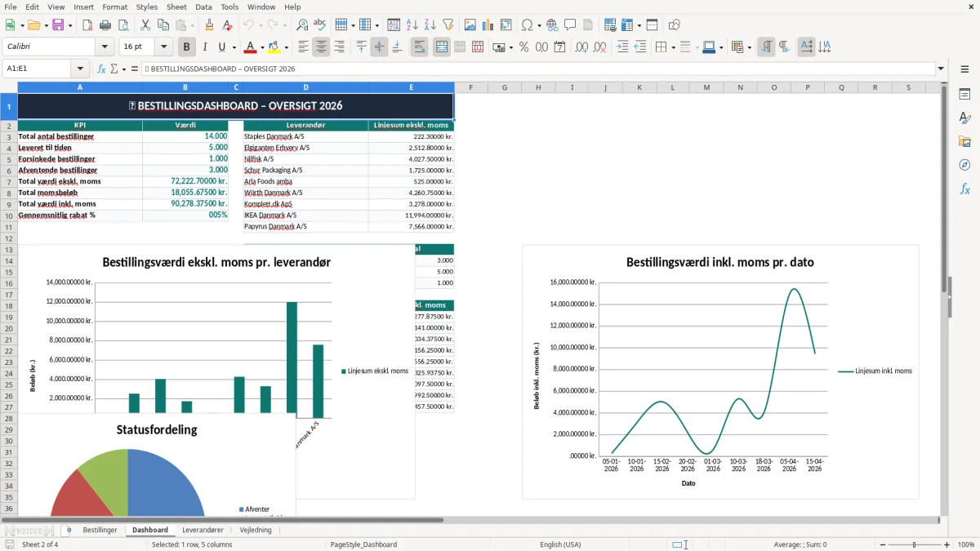This screenshot has height=551, width=980.
Task: Show Draw Functions shapes icon
Action: pos(674,25)
